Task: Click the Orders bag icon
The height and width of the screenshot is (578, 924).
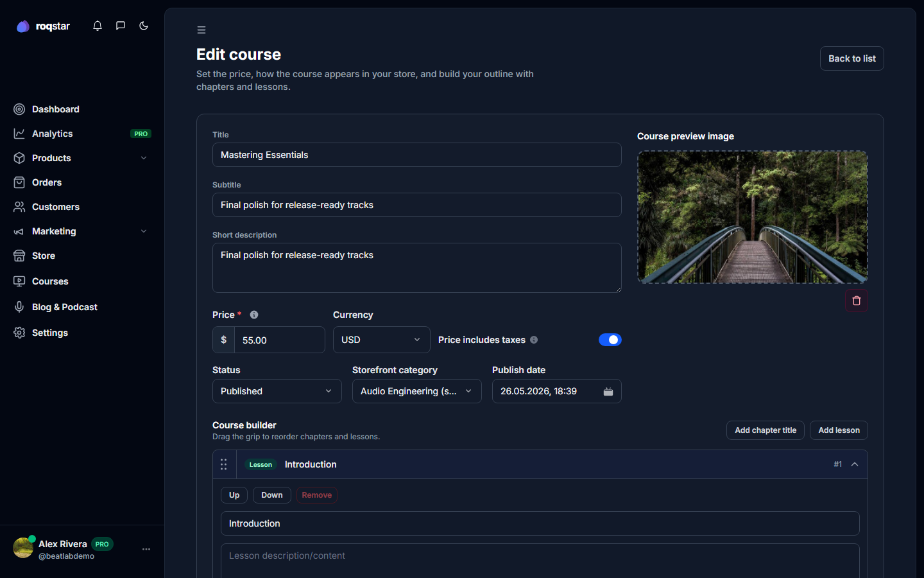Action: [19, 182]
